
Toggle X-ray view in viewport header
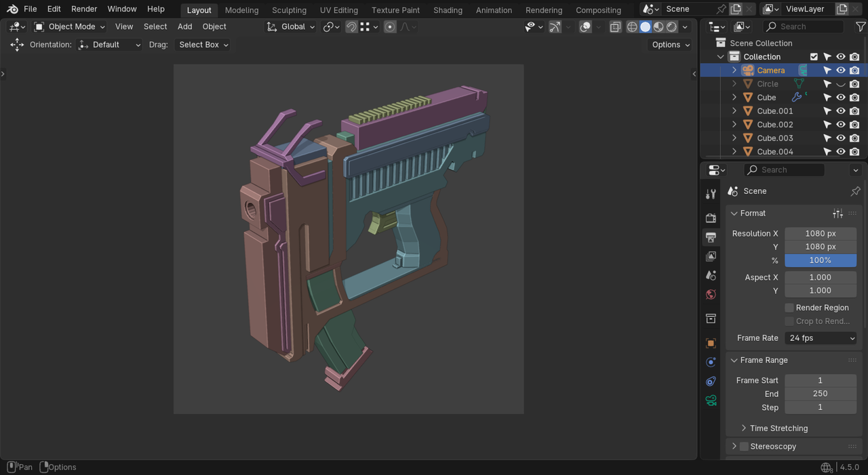(615, 27)
